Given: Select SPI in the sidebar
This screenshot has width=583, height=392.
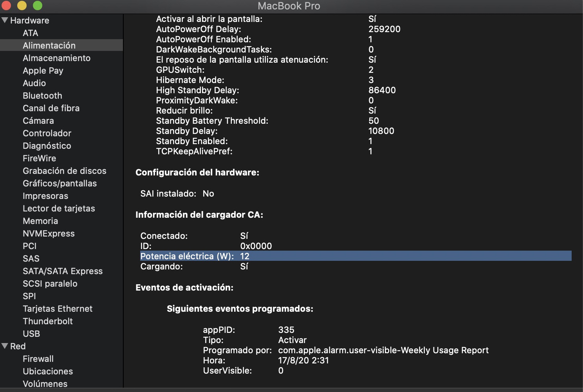Looking at the screenshot, I should pyautogui.click(x=29, y=296).
